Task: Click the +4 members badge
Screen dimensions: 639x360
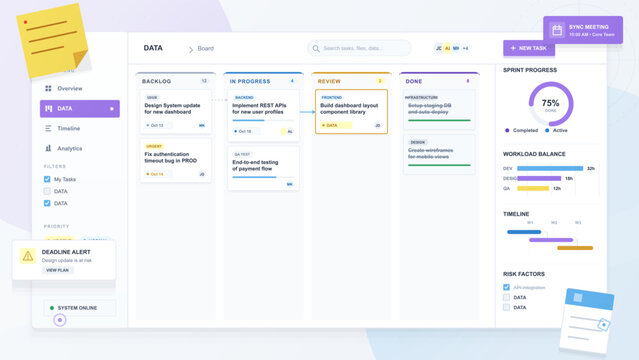Action: click(x=465, y=48)
